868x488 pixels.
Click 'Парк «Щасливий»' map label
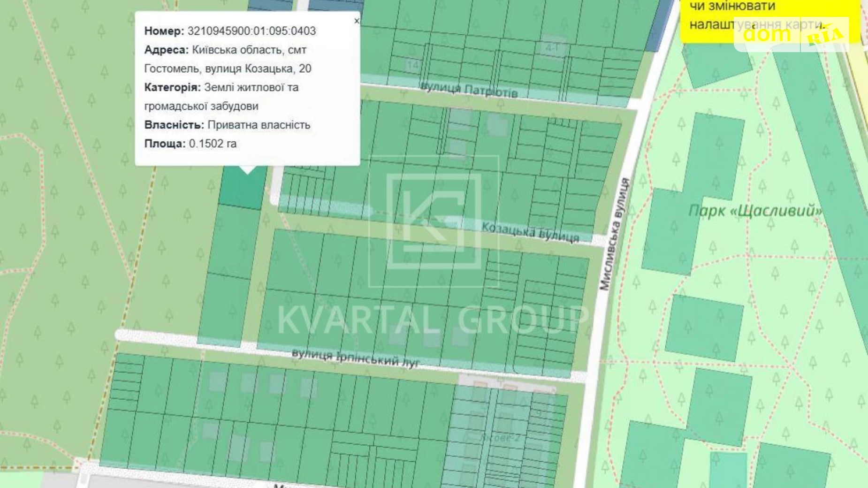click(x=755, y=211)
